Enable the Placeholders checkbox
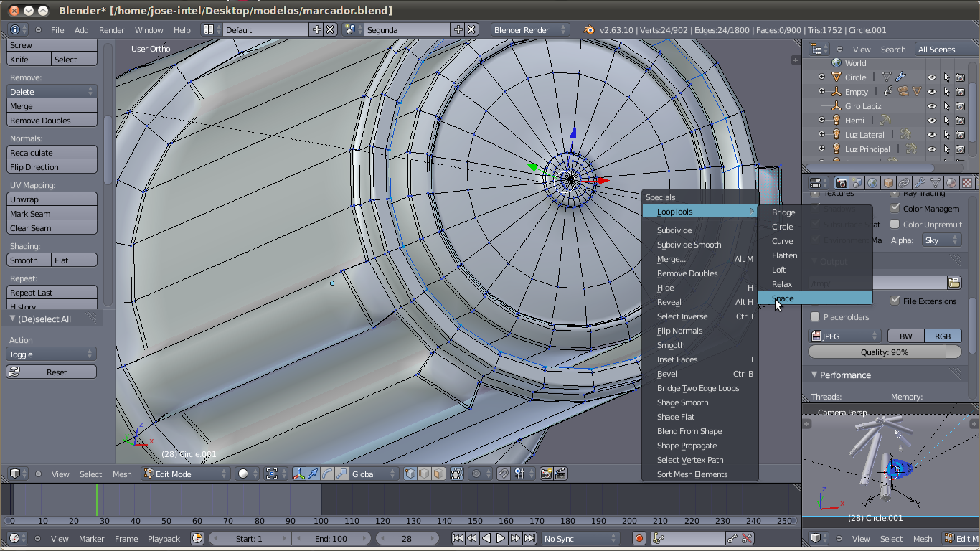 tap(815, 316)
